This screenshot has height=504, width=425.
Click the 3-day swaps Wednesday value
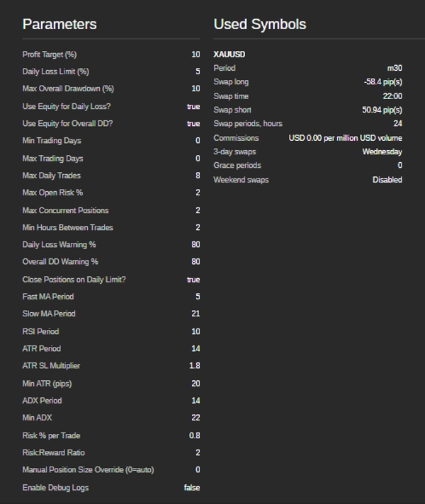(382, 151)
